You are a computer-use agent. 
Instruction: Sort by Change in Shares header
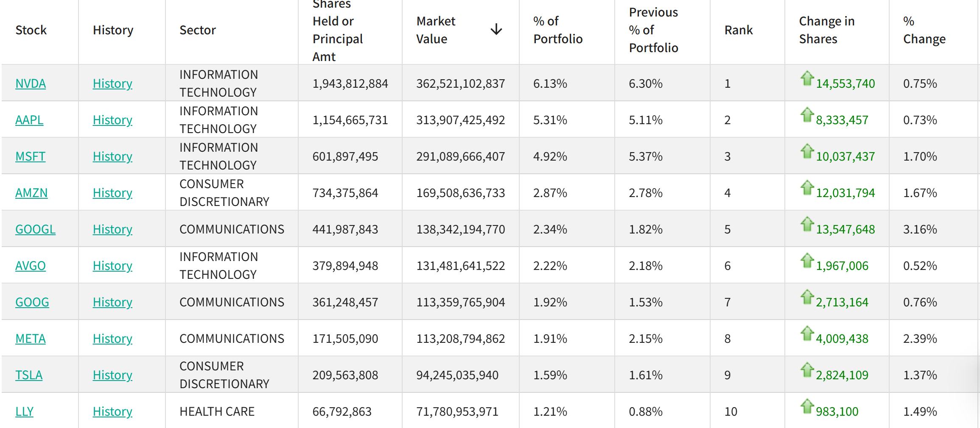[x=826, y=30]
